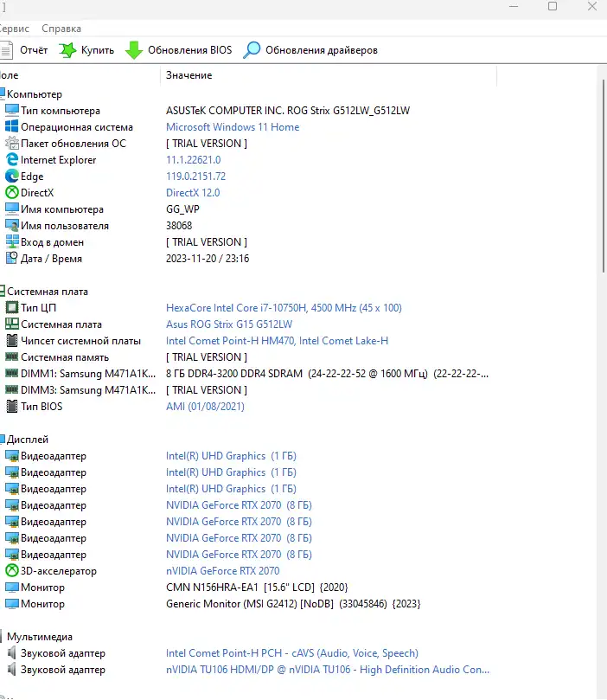Image resolution: width=607 pixels, height=700 pixels.
Task: Click the green Купить star icon
Action: [67, 50]
